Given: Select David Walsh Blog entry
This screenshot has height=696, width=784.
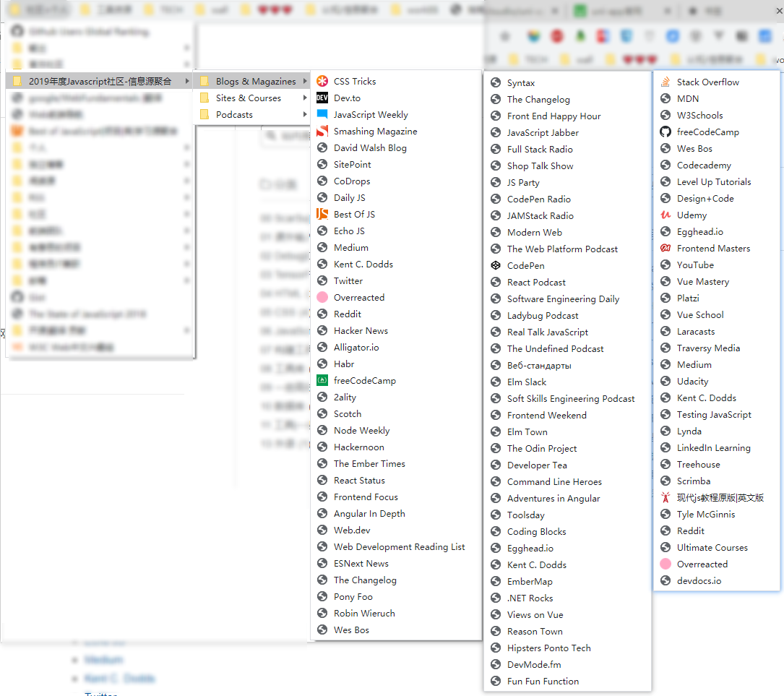Looking at the screenshot, I should coord(396,148).
